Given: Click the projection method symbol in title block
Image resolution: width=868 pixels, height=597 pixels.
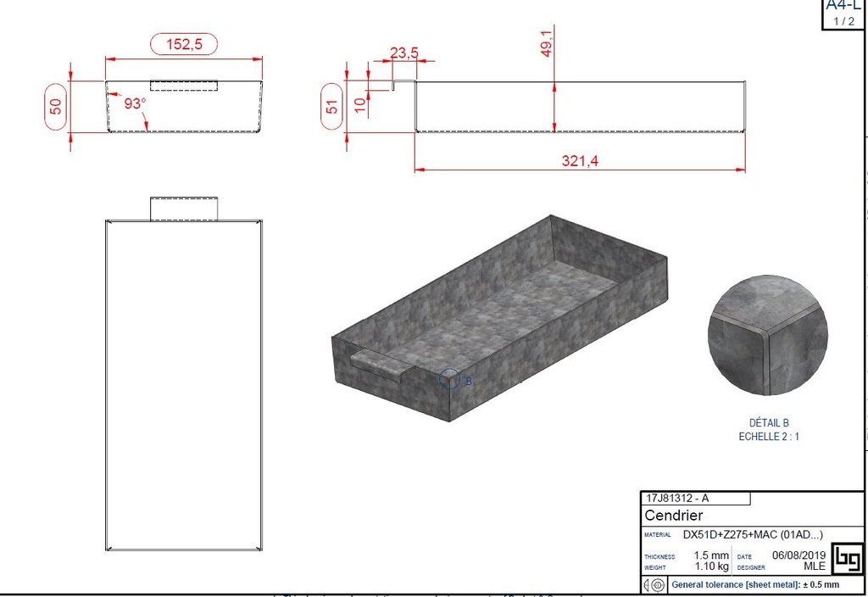Looking at the screenshot, I should click(x=654, y=585).
